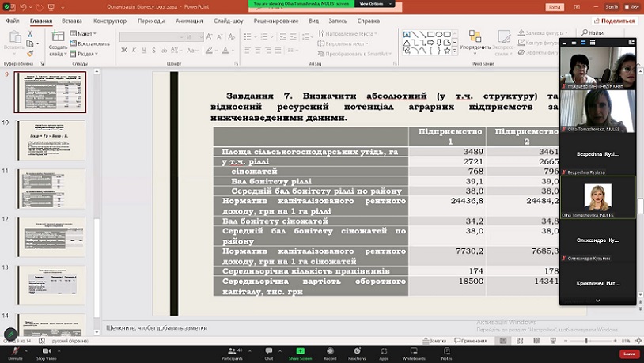Click the Arrange (Упорядочить) icon
This screenshot has height=363, width=644.
click(x=475, y=36)
